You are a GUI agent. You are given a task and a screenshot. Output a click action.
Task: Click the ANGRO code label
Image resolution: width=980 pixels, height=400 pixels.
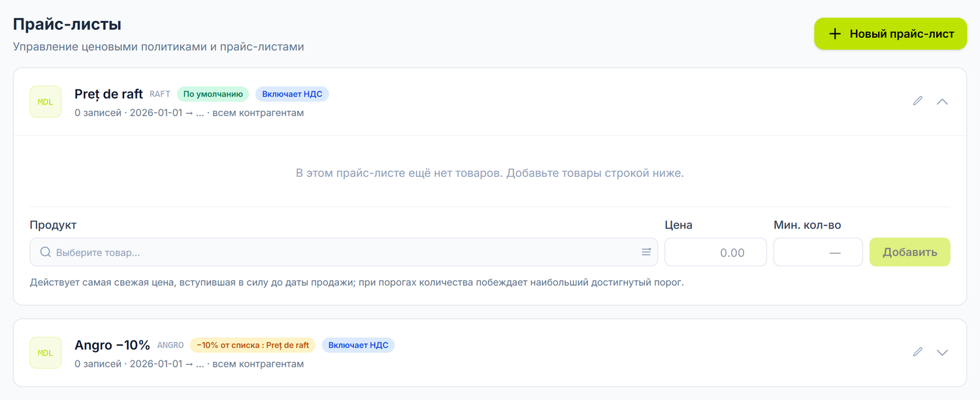[x=171, y=345]
